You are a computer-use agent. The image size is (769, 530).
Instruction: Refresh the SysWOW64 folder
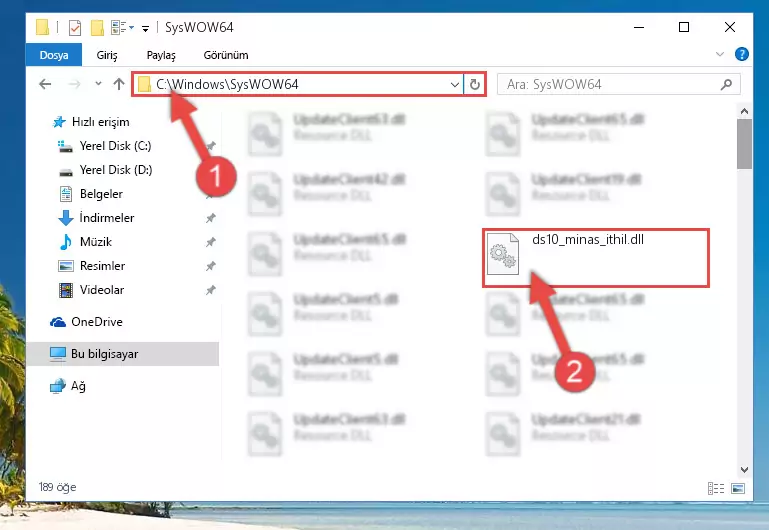(x=474, y=84)
